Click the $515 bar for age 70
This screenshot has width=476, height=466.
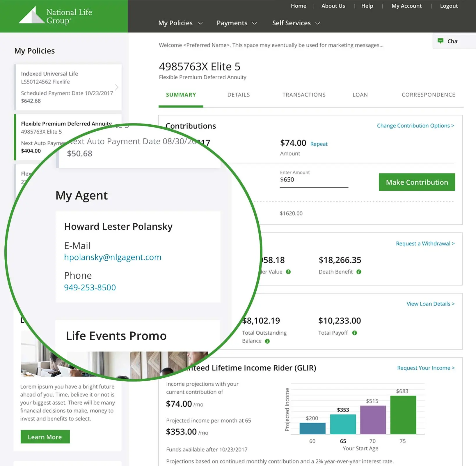[373, 420]
